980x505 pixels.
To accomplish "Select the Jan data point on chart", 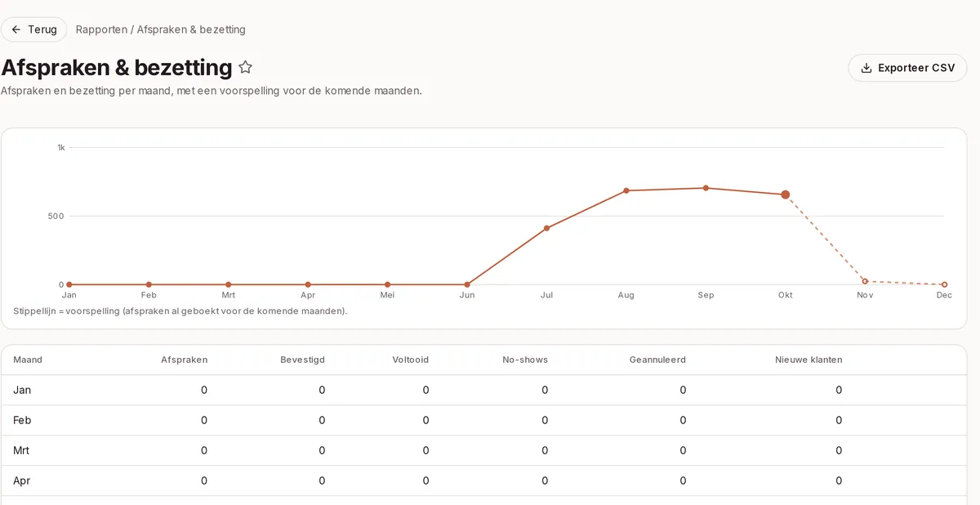I will 69,284.
